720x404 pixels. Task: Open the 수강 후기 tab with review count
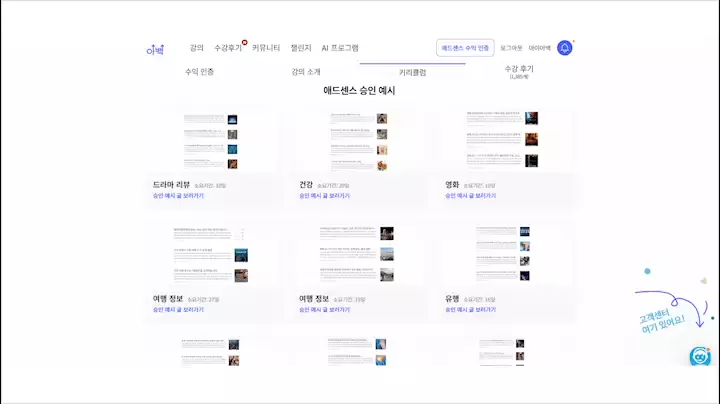[519, 71]
